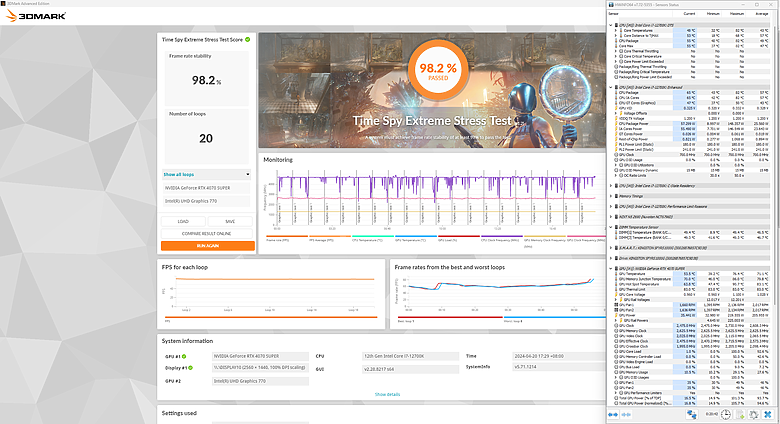Screen dimensions: 780x424
Task: Click Minimum column header in HWiNFO
Action: pos(713,14)
